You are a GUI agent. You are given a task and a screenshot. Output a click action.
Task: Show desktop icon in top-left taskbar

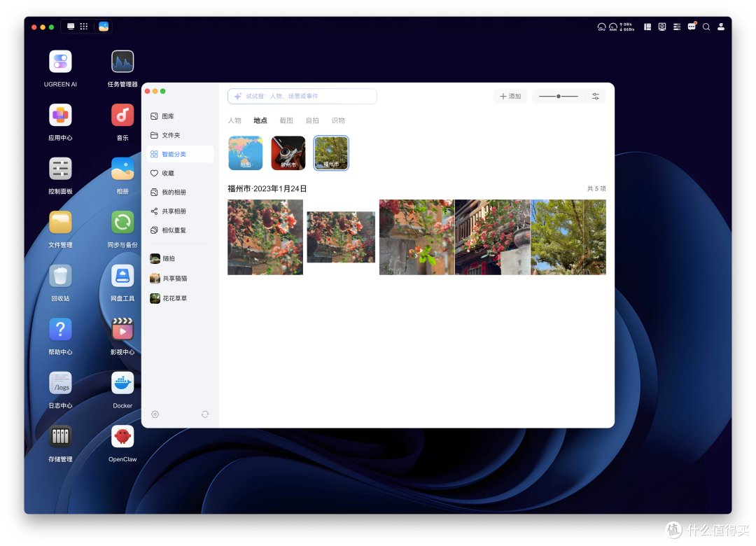tap(71, 27)
